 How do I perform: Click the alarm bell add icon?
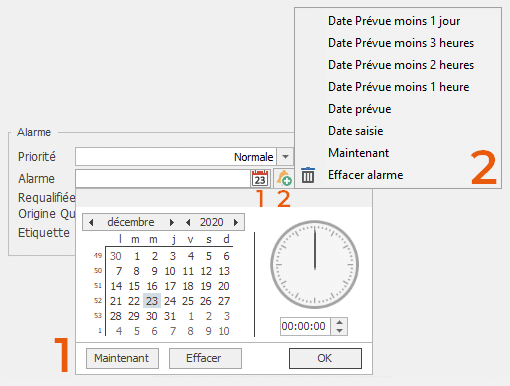point(284,178)
